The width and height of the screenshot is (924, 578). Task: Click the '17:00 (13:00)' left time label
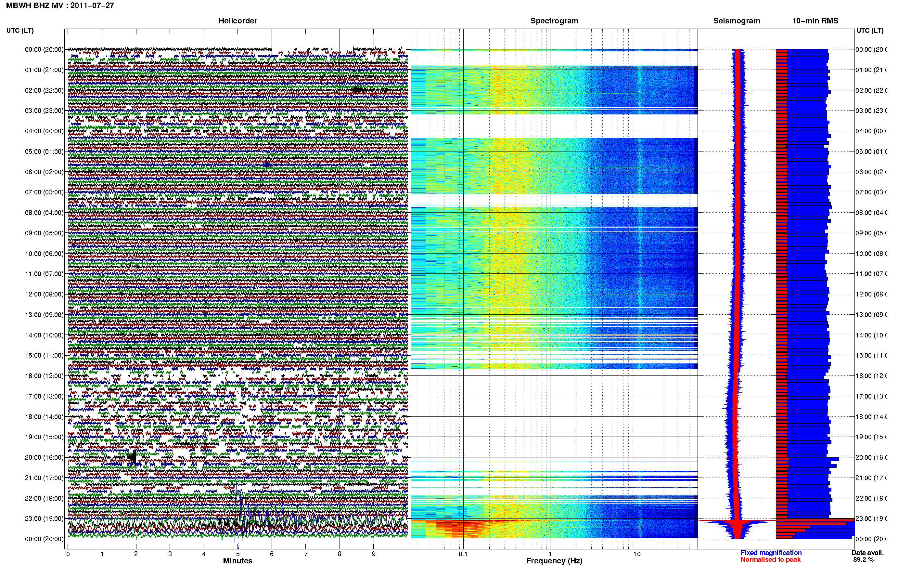point(44,396)
